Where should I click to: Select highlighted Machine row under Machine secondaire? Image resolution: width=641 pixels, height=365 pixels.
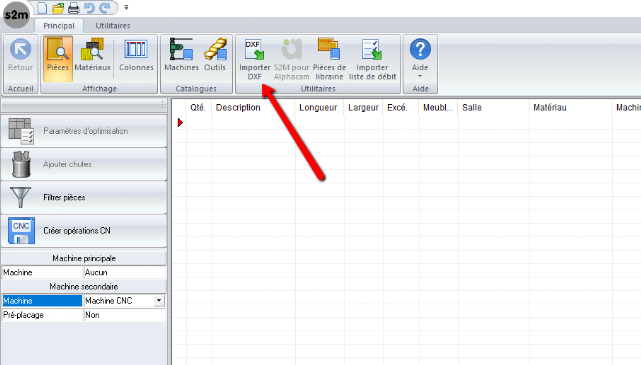click(x=42, y=301)
